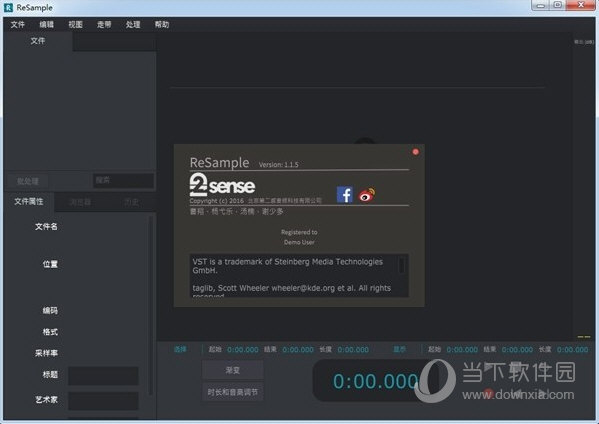Click the 艺术家 input field
The height and width of the screenshot is (424, 599).
103,400
